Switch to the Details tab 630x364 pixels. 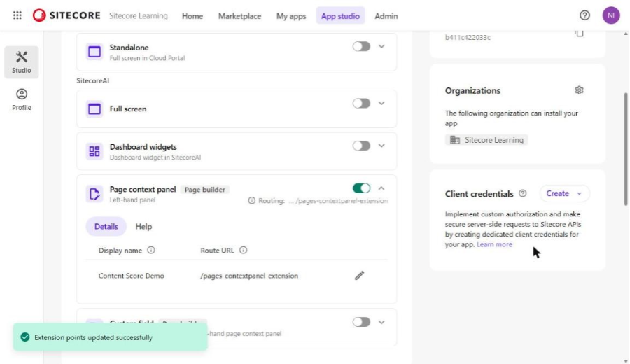[x=106, y=226]
